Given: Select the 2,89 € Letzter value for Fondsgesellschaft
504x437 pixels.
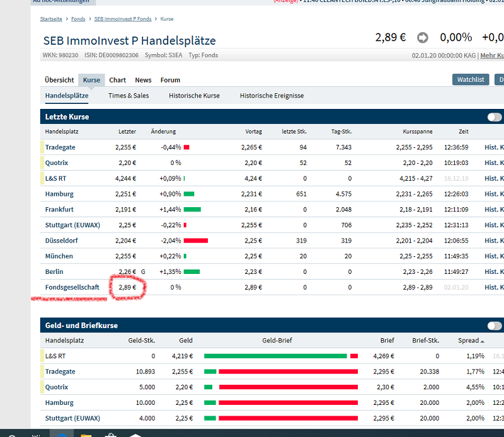Looking at the screenshot, I should coord(127,287).
